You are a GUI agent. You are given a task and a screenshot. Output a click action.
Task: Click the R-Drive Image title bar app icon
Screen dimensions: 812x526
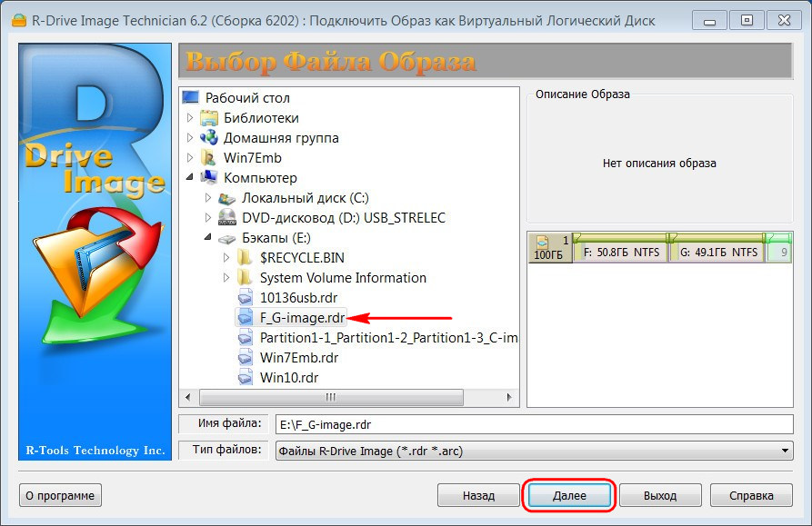tap(19, 21)
